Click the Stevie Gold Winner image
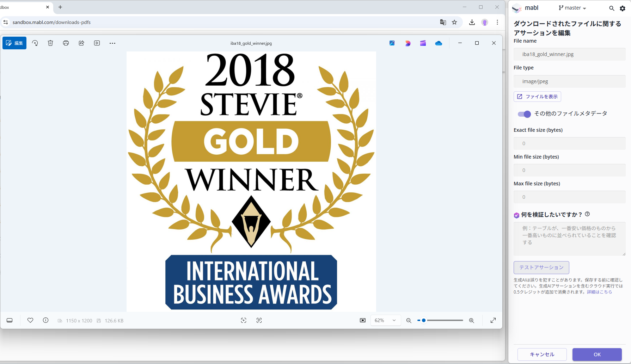 [x=251, y=181]
